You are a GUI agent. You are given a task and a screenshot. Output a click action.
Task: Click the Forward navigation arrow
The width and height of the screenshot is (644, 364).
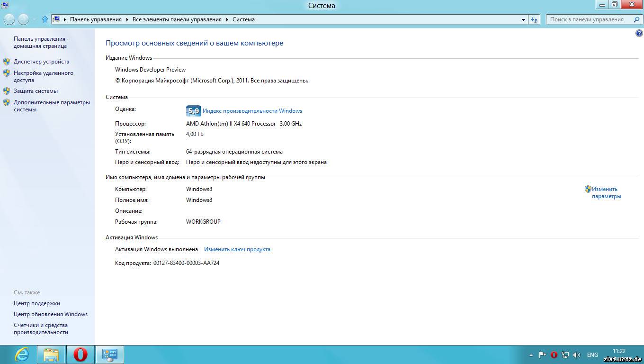[23, 19]
